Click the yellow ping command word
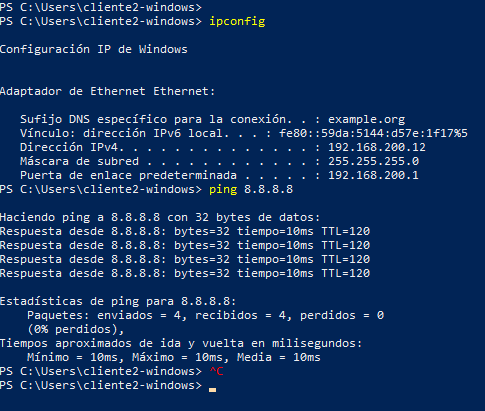The width and height of the screenshot is (485, 411). 223,190
